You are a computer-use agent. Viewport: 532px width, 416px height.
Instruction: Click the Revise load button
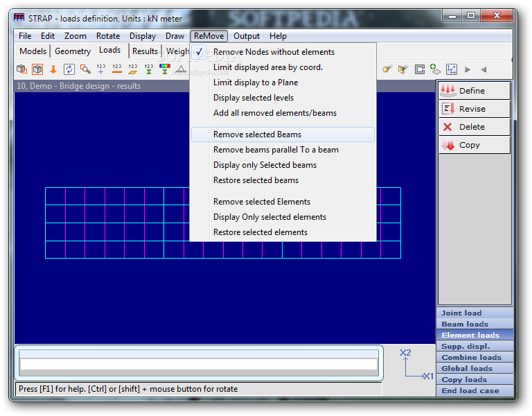coord(475,109)
